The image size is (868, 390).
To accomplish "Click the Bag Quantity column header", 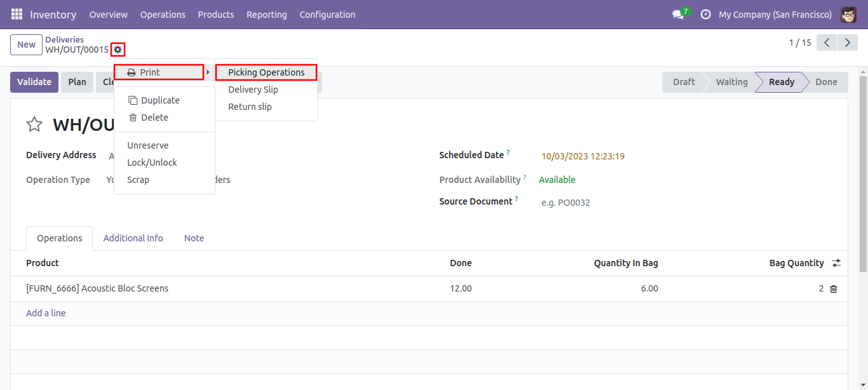I will point(797,263).
